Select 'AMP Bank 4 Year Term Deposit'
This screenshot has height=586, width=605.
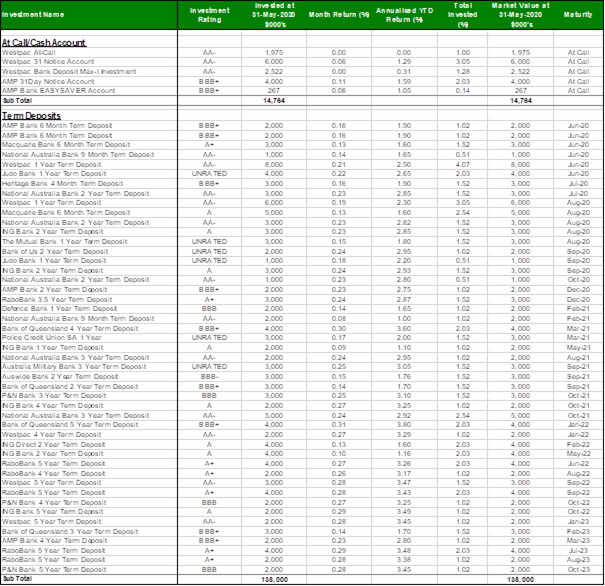click(x=54, y=541)
